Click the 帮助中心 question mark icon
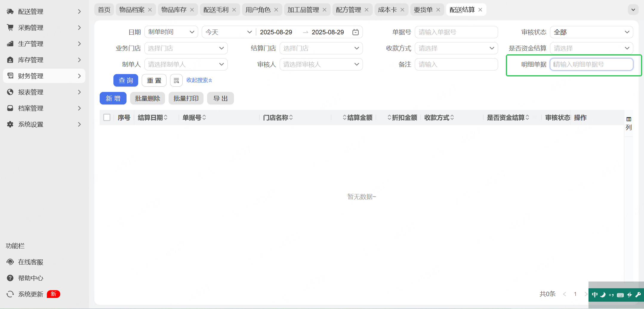Image resolution: width=644 pixels, height=309 pixels. 10,278
